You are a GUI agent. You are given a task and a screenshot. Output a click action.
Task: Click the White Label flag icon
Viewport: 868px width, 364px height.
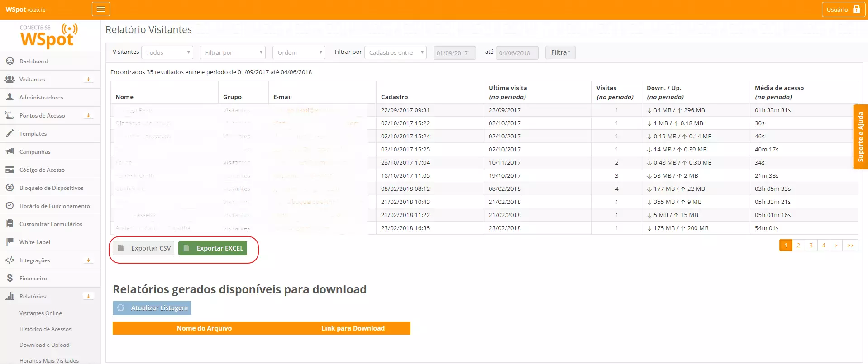(10, 242)
